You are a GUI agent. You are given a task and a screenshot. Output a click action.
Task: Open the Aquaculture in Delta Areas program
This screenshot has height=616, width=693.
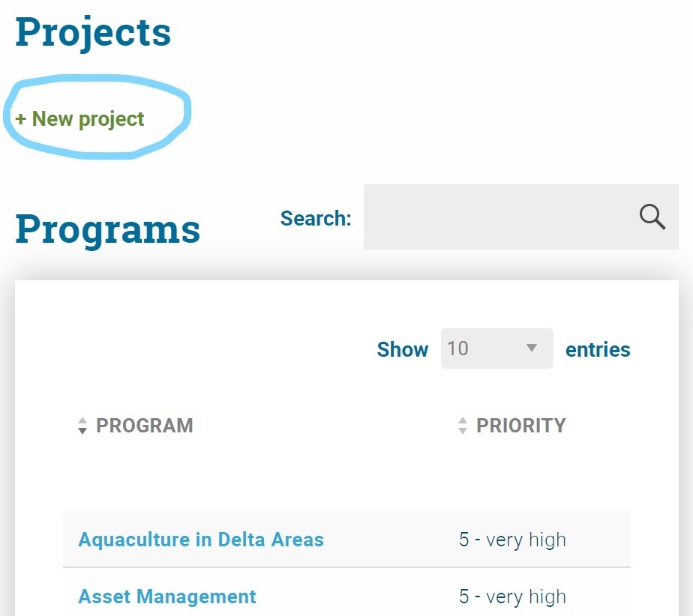201,540
